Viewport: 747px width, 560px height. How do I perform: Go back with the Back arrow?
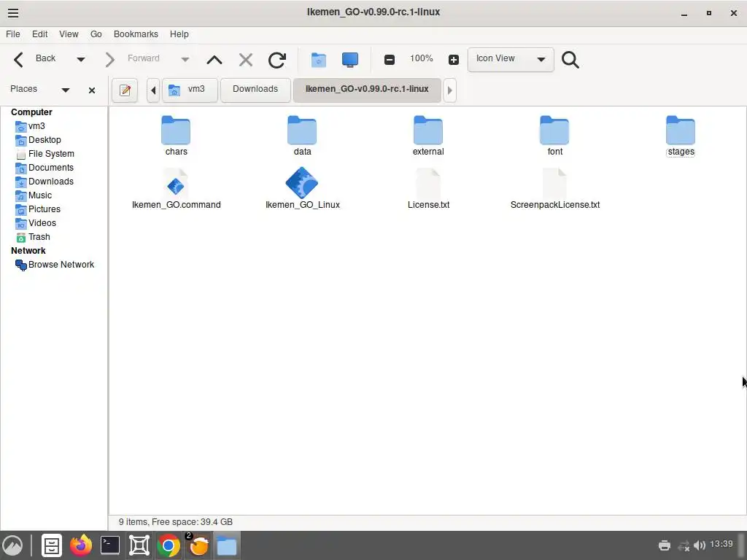(18, 60)
